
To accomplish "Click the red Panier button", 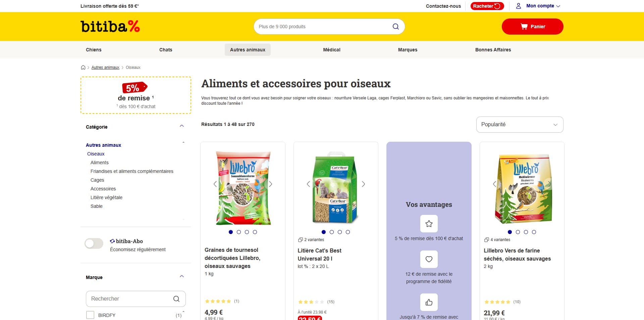I will click(x=533, y=27).
